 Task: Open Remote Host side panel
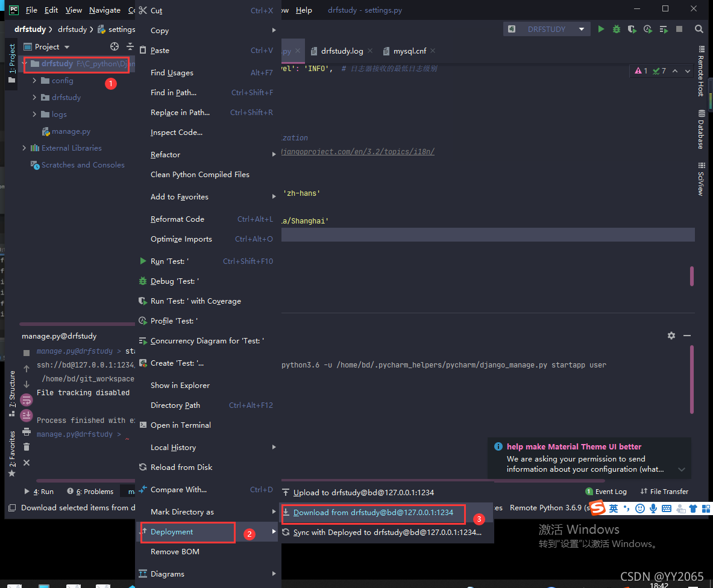[701, 71]
